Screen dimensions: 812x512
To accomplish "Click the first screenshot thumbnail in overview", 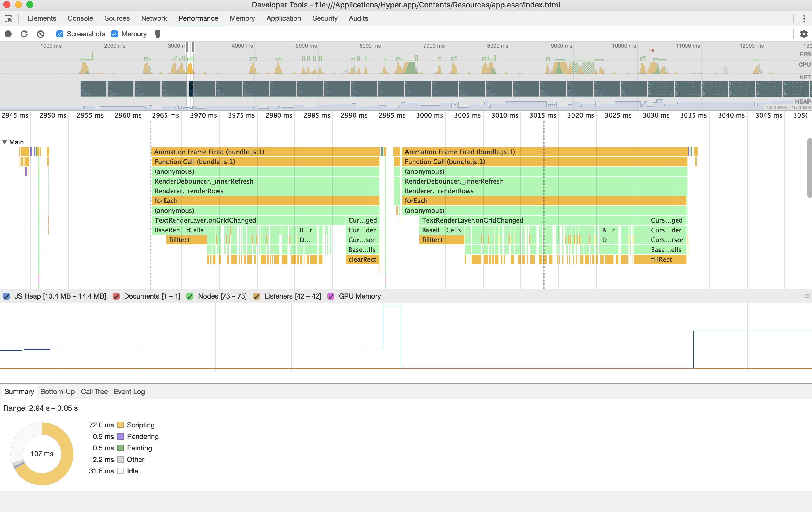I will (93, 89).
